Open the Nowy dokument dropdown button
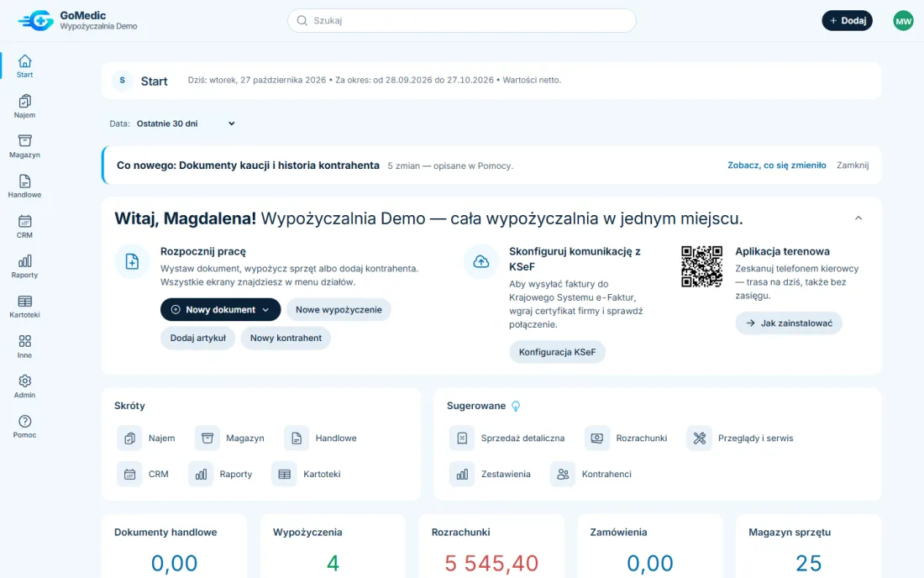The image size is (924, 578). click(x=220, y=309)
